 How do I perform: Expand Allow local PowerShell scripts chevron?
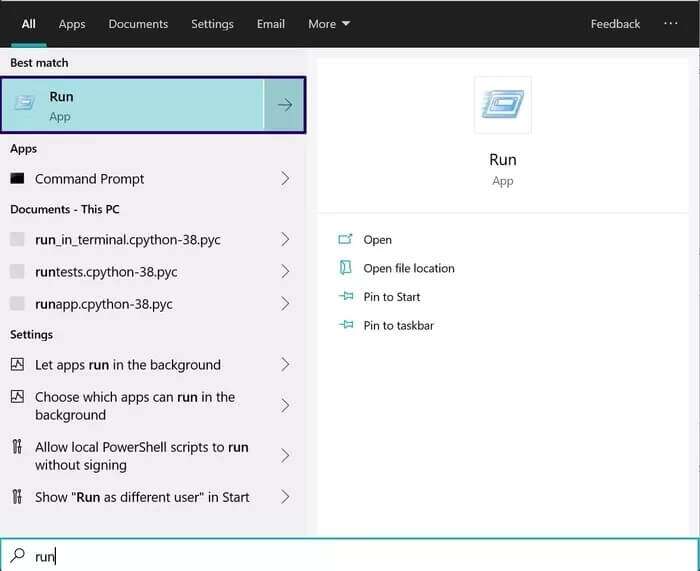click(285, 455)
